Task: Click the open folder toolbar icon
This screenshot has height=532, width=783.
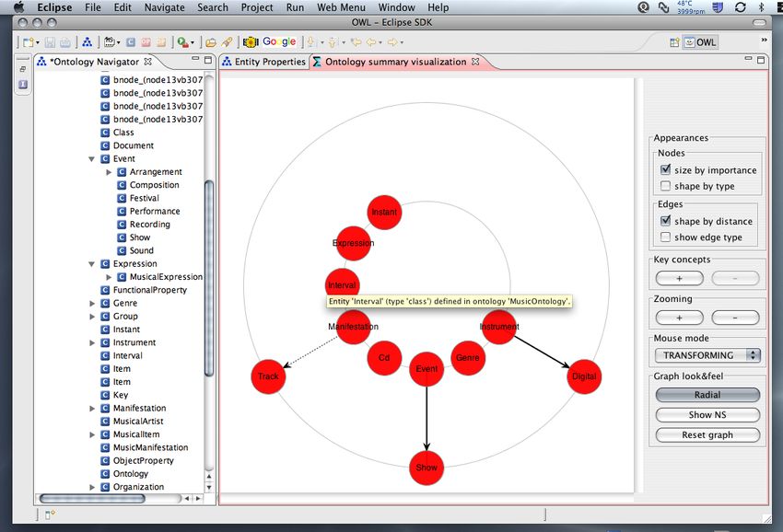Action: [211, 42]
